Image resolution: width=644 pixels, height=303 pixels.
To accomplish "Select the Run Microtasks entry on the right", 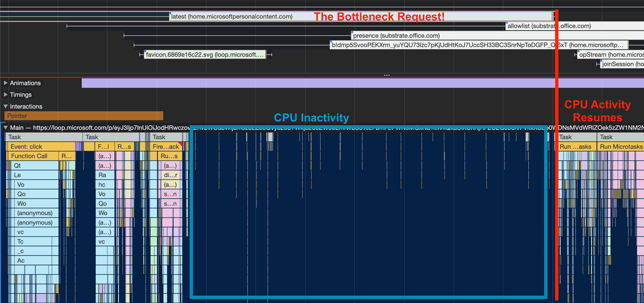I will 621,146.
